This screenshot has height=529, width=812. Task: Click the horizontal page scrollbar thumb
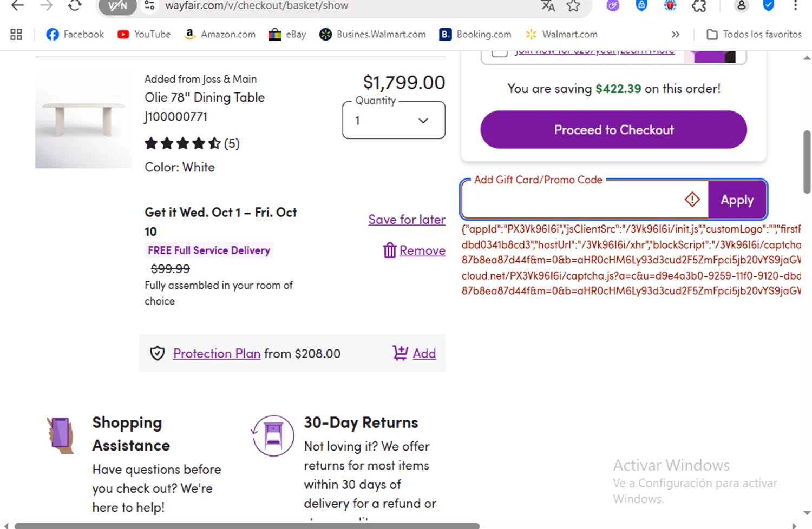coord(247,525)
